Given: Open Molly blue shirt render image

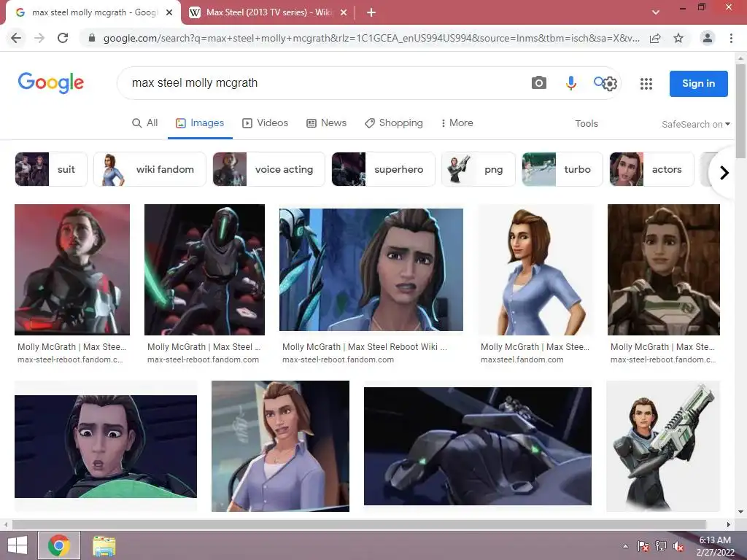Looking at the screenshot, I should click(535, 270).
